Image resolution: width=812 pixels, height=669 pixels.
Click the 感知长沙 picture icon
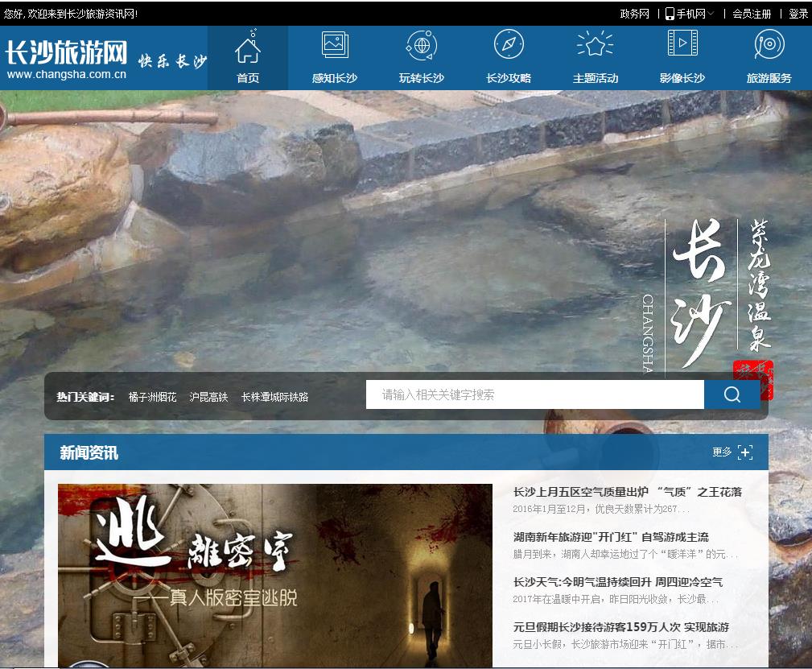(x=335, y=44)
